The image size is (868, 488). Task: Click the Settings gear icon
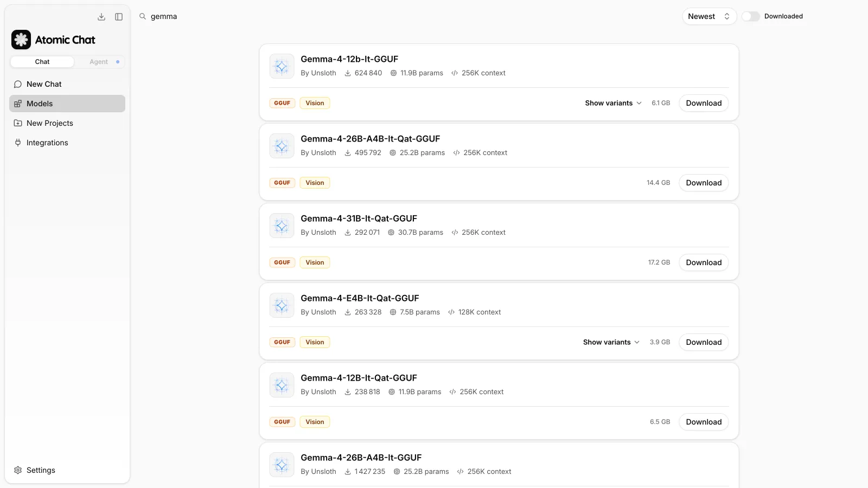[x=18, y=470]
